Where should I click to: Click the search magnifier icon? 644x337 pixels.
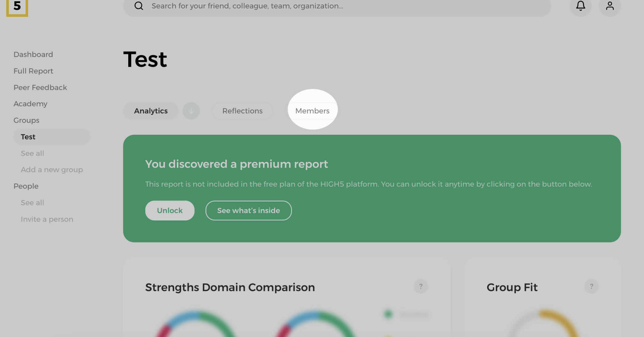139,6
